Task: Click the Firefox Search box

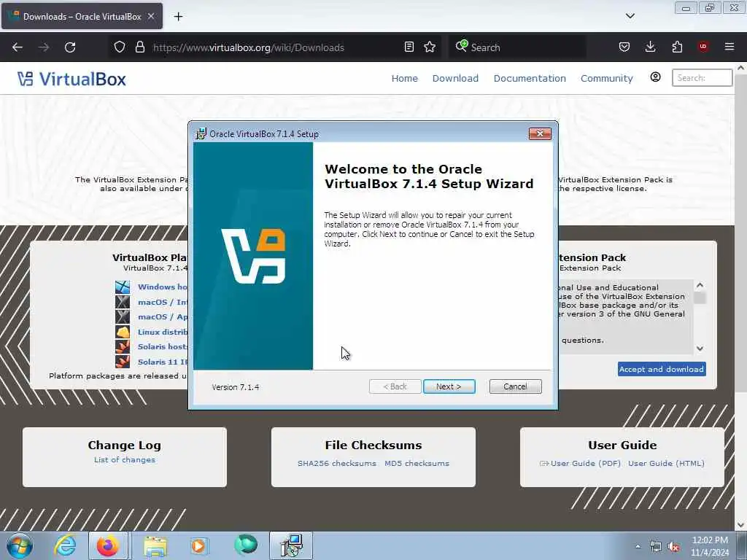Action: pos(517,47)
